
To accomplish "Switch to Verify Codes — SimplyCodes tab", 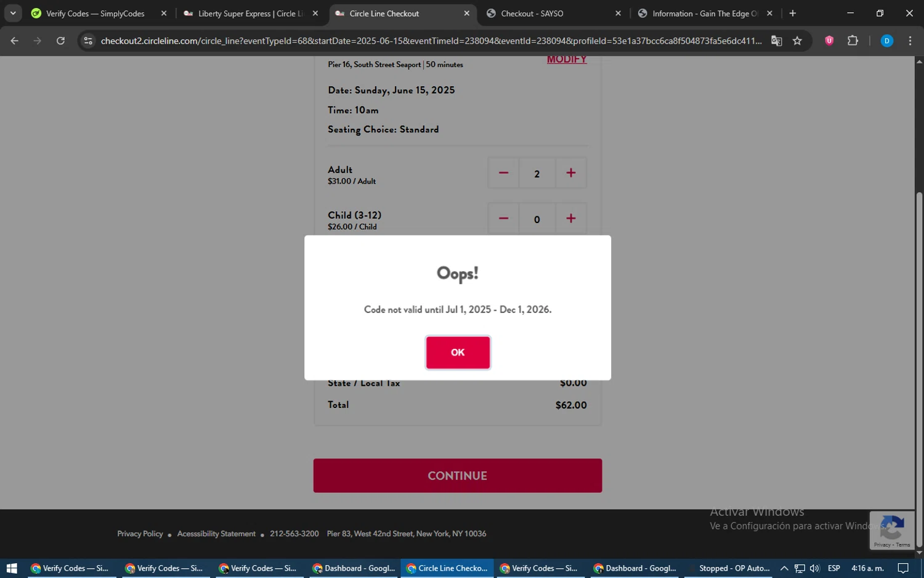I will click(95, 14).
